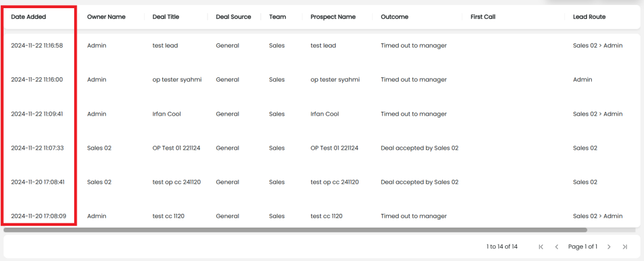644x261 pixels.
Task: Click the Lead Route column header
Action: [x=589, y=17]
